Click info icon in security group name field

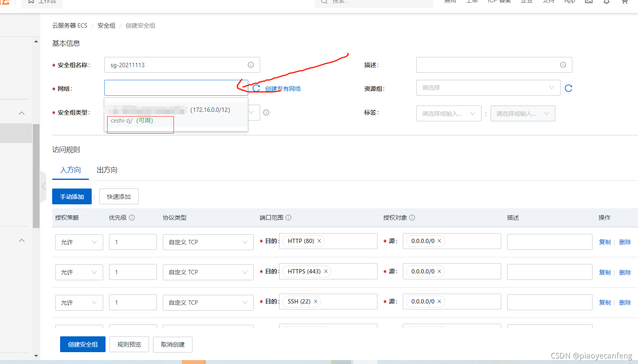[251, 65]
